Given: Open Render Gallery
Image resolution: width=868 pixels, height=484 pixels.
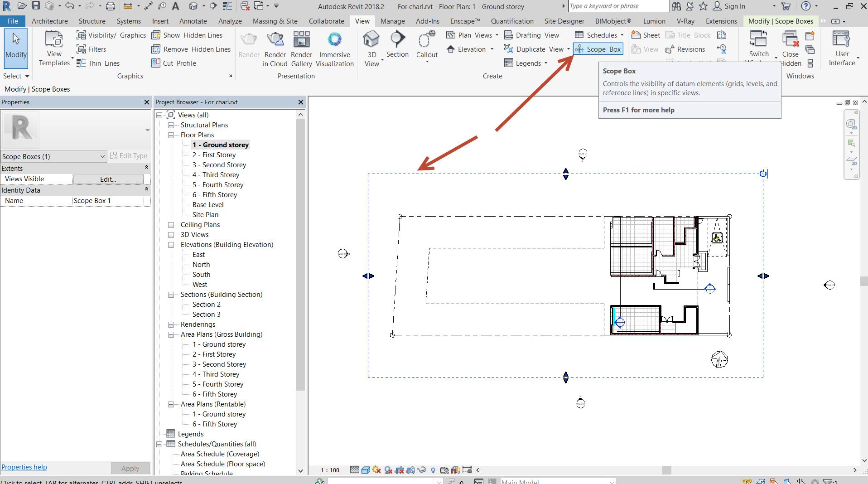Looking at the screenshot, I should 301,49.
